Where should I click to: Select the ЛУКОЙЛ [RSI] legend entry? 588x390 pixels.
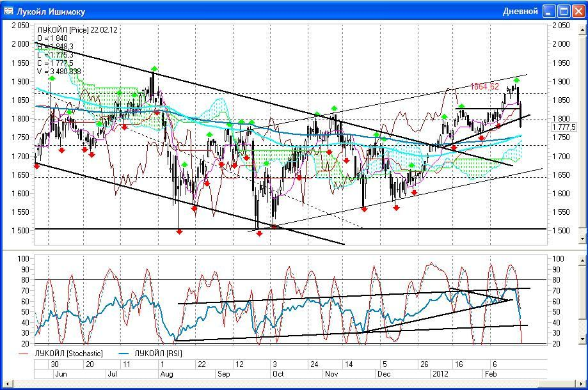pyautogui.click(x=150, y=354)
